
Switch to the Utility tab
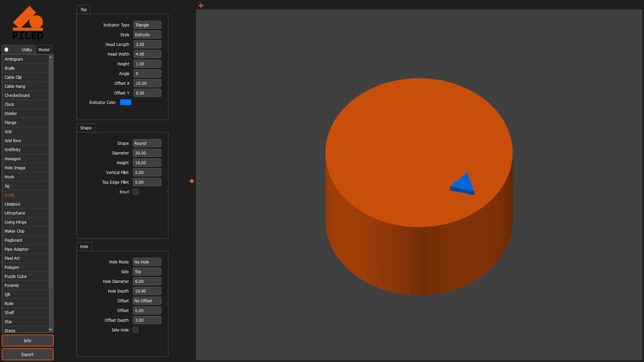(26, 49)
